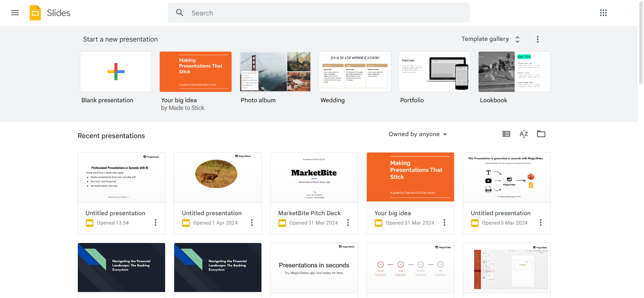Open the Professional Presentations in Seconds thumbnail
This screenshot has height=298, width=644.
[121, 178]
